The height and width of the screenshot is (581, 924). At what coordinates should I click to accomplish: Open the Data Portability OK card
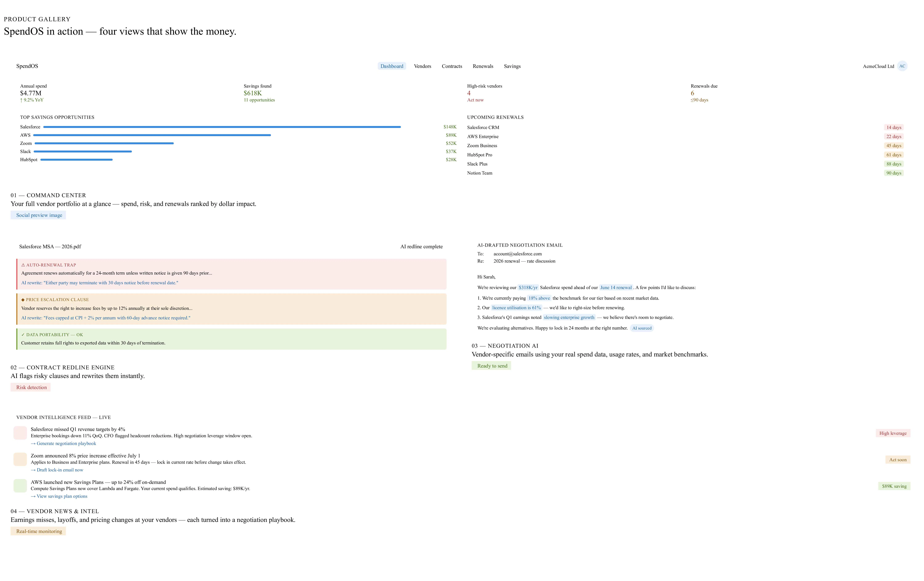pyautogui.click(x=231, y=339)
